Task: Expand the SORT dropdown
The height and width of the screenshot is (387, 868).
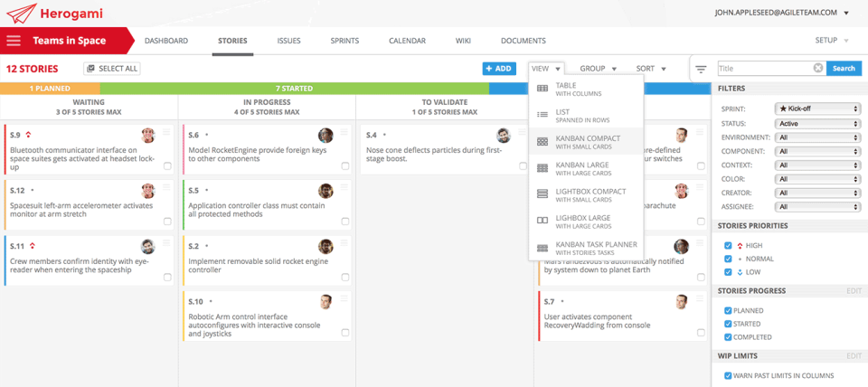Action: tap(650, 69)
